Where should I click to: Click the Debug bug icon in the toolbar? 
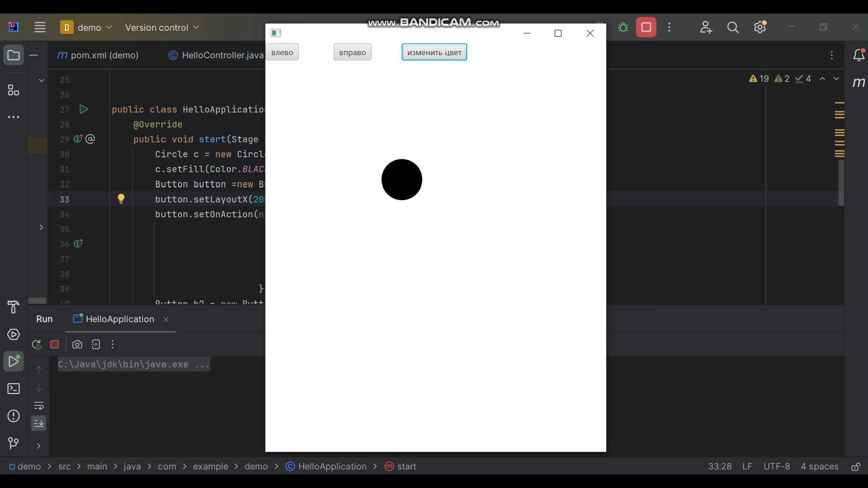(x=623, y=28)
